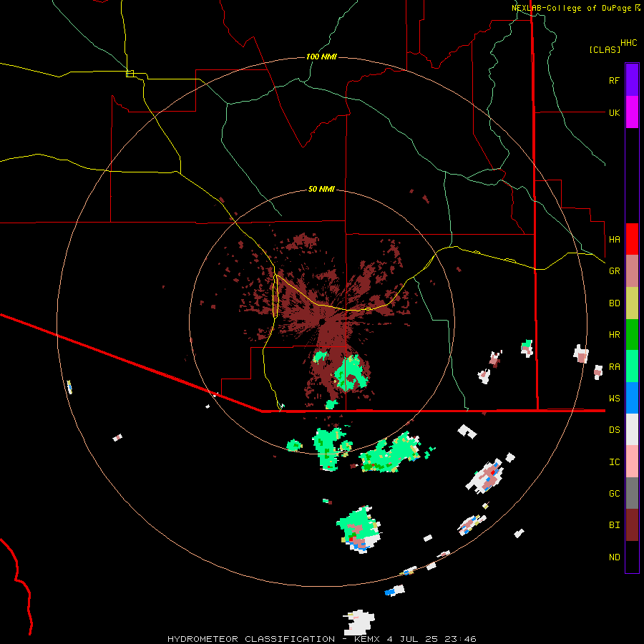644x644 pixels.
Task: Click the HR dark green swatch
Action: 632,334
